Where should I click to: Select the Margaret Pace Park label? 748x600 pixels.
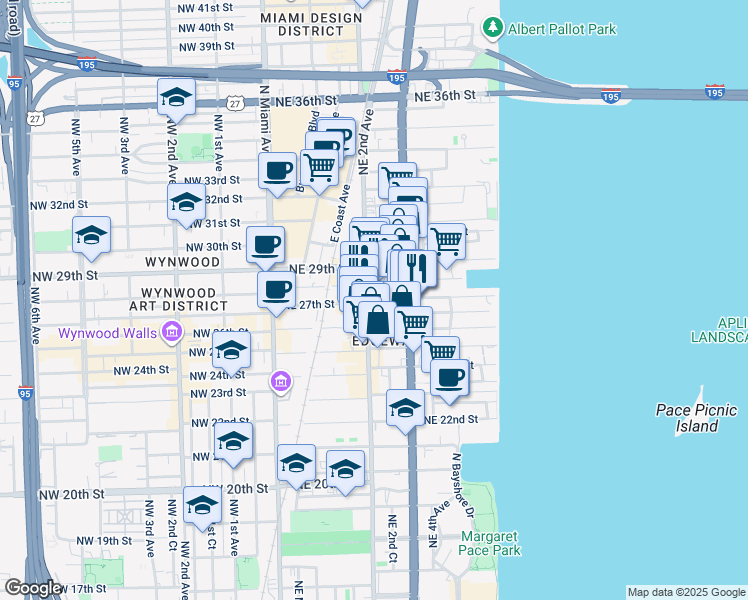[x=490, y=543]
